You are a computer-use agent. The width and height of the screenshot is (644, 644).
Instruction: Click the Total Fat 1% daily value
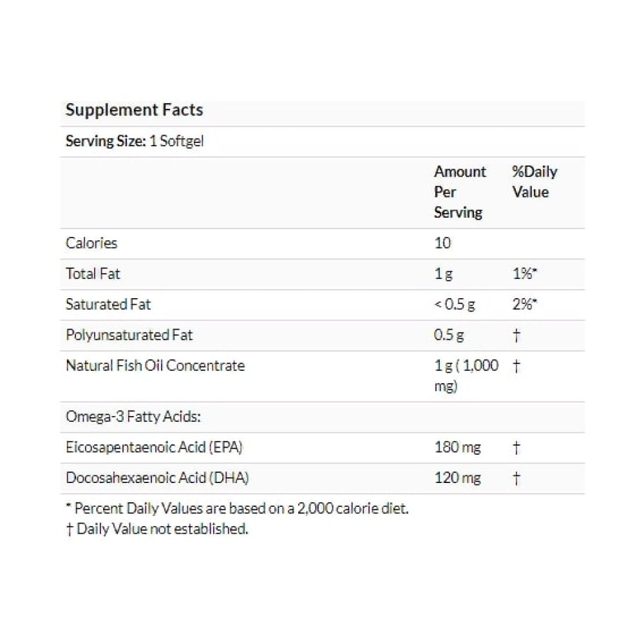pos(525,274)
